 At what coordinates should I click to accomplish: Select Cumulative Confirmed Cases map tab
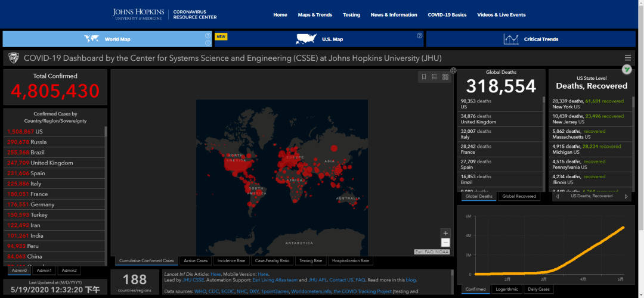(147, 260)
